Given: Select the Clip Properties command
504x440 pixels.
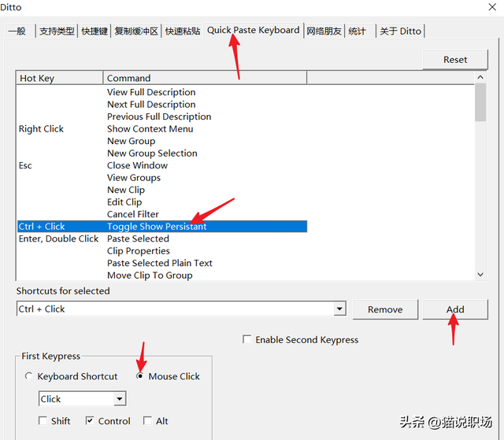Looking at the screenshot, I should (139, 251).
